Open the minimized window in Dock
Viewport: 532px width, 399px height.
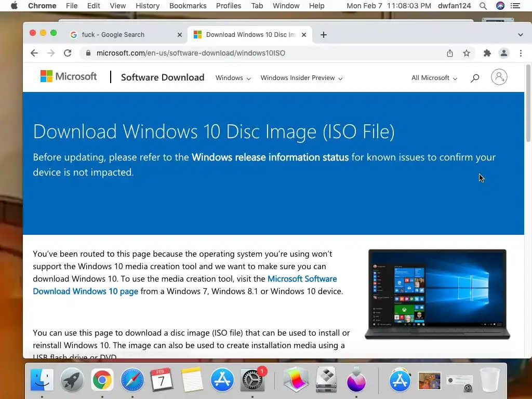[x=459, y=383]
